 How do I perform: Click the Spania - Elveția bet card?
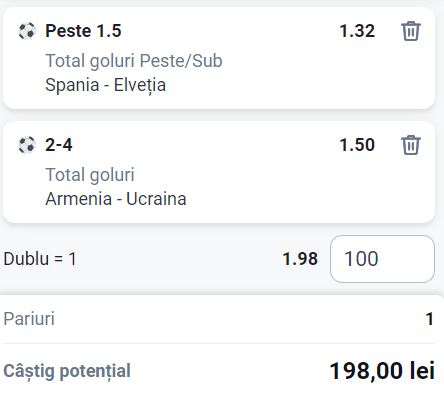(x=219, y=58)
